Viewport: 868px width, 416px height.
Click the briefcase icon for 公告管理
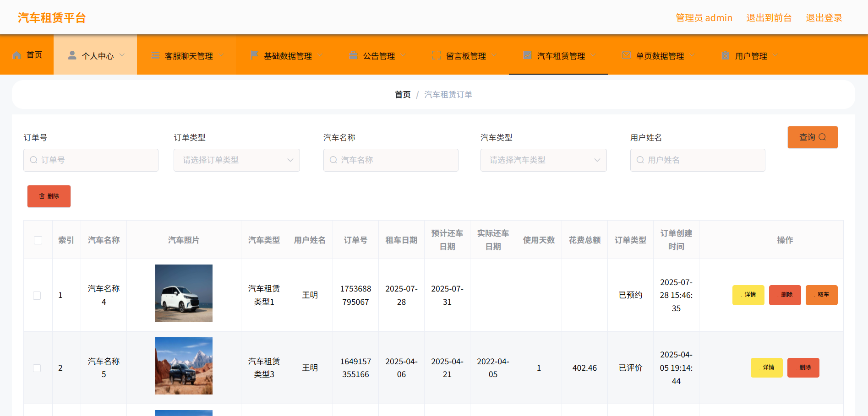353,55
